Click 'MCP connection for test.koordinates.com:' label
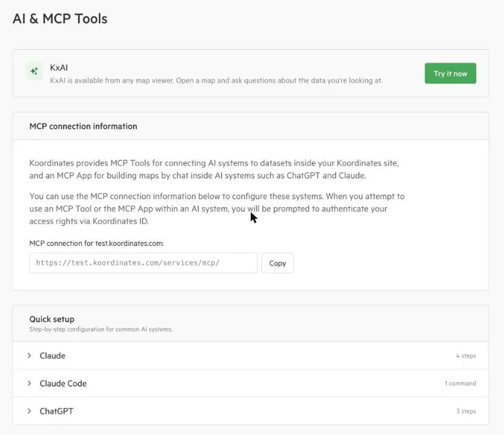The image size is (504, 435). click(x=96, y=243)
